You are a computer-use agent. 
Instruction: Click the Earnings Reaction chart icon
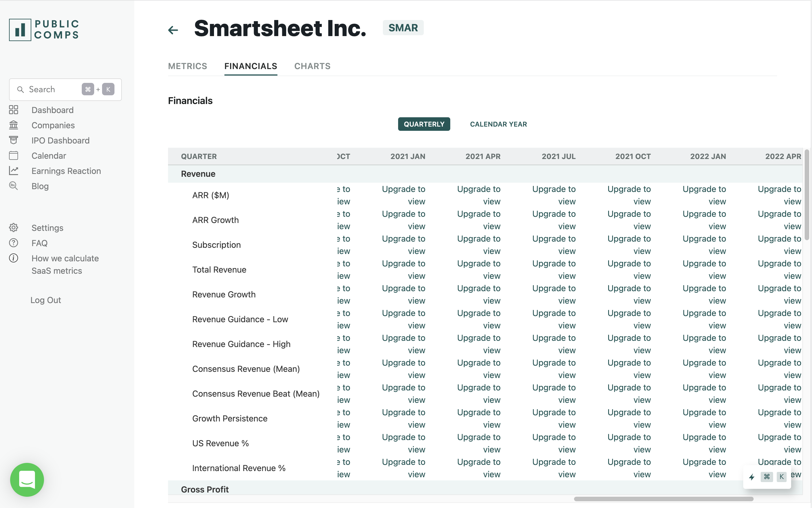point(14,171)
